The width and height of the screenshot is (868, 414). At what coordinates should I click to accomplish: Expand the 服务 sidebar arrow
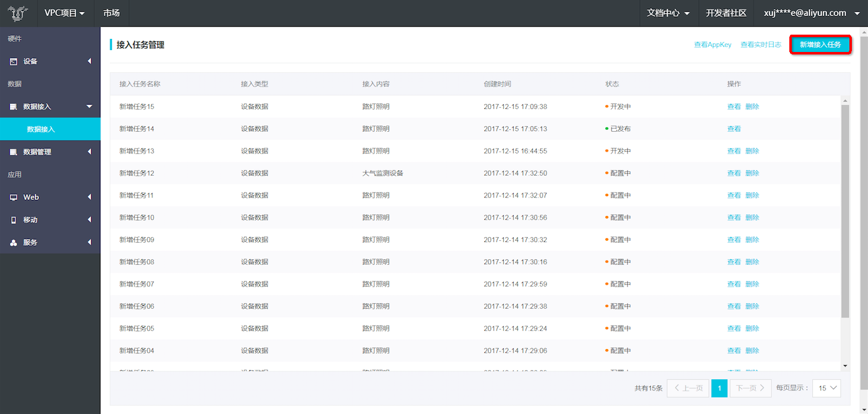pyautogui.click(x=89, y=243)
